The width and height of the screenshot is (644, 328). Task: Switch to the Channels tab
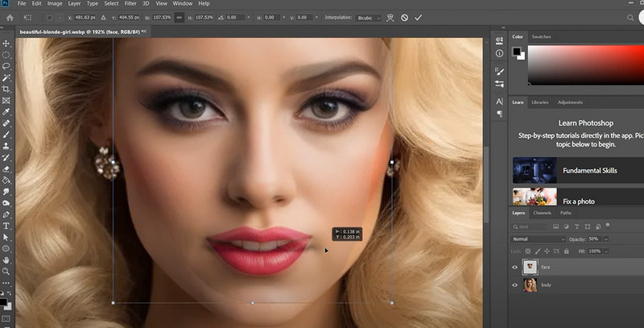click(x=542, y=213)
